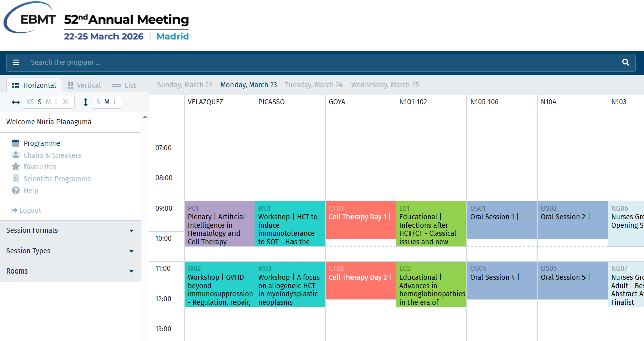Expand the Session Formats panel
644x341 pixels.
coord(71,231)
